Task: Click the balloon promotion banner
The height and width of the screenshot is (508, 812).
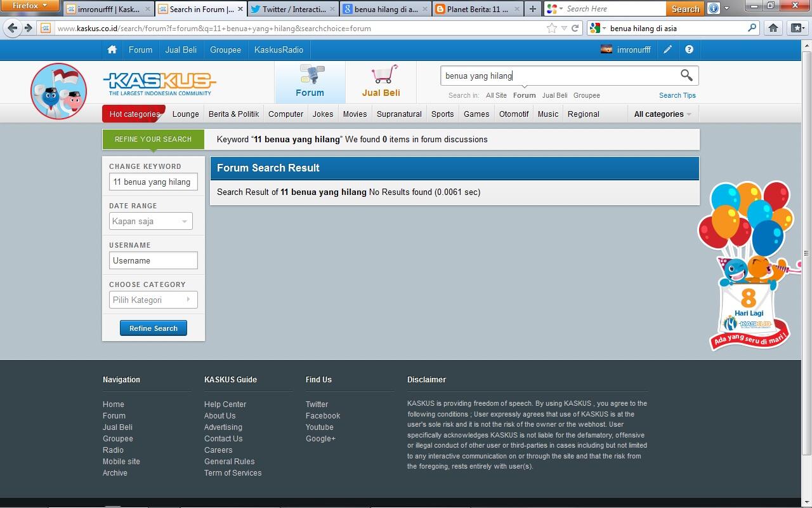Action: click(749, 265)
